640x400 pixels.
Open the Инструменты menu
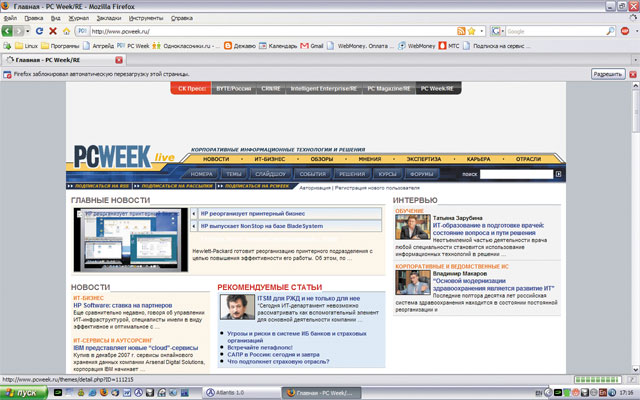tap(146, 18)
